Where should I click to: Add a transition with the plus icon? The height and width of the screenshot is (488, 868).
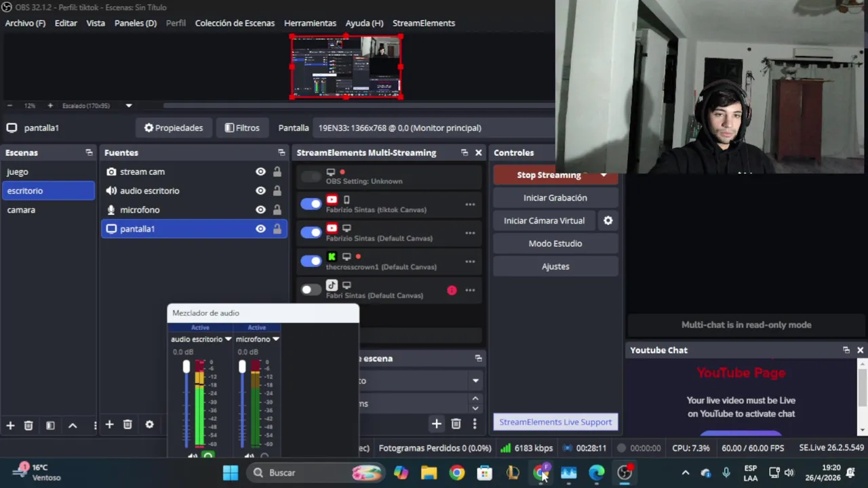pyautogui.click(x=436, y=424)
